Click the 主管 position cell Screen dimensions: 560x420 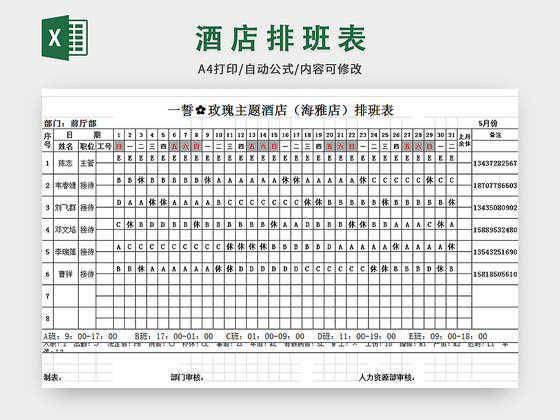(87, 163)
